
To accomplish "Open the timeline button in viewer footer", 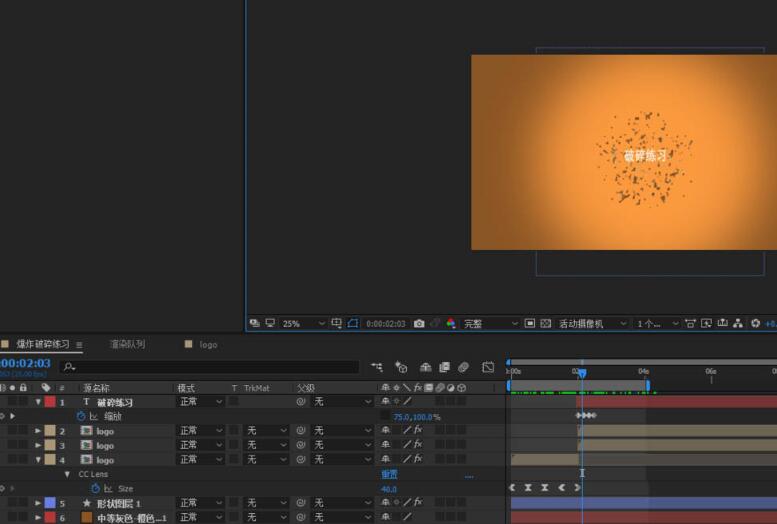I will click(x=722, y=323).
